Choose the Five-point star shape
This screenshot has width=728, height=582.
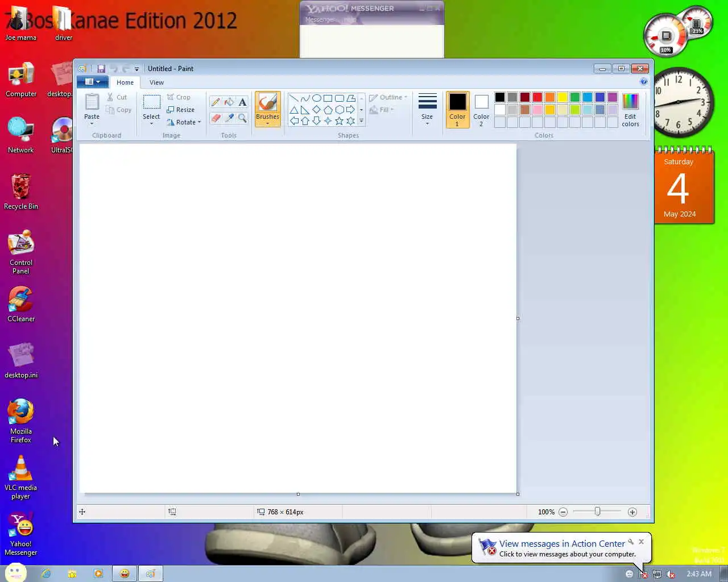click(340, 121)
